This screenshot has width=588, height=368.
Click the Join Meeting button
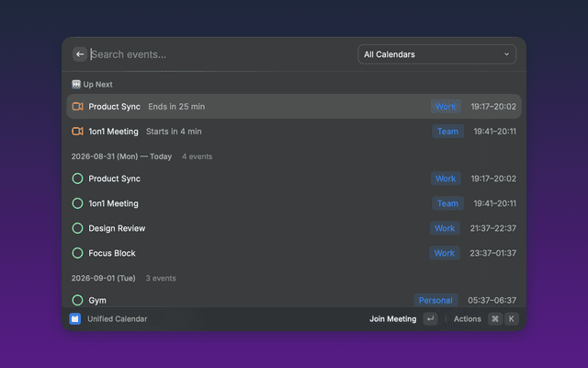click(x=392, y=319)
